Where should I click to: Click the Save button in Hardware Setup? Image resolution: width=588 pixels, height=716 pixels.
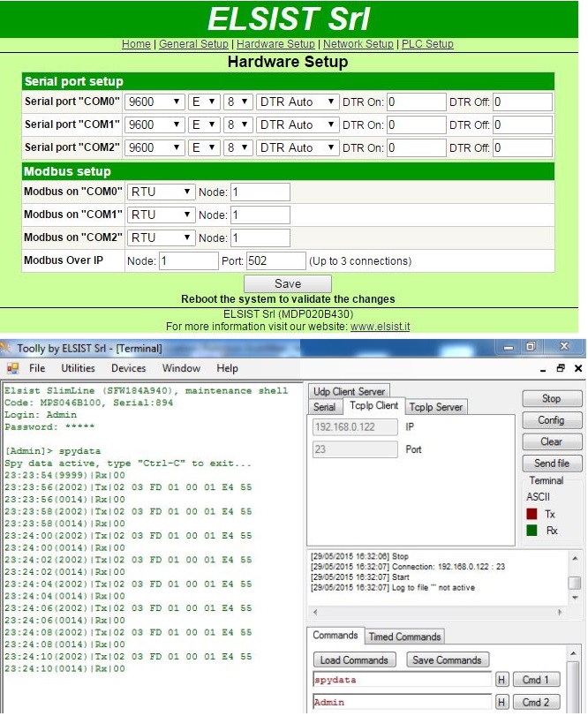point(288,283)
